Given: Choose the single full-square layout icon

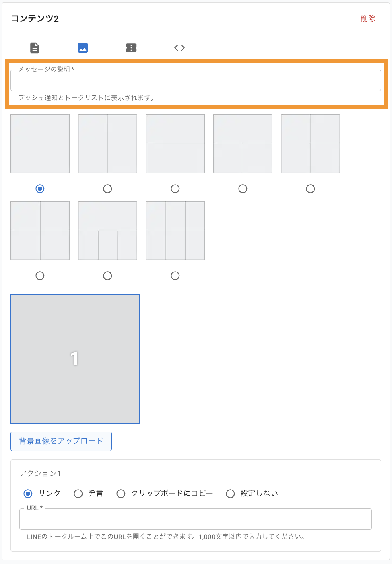Looking at the screenshot, I should [40, 144].
